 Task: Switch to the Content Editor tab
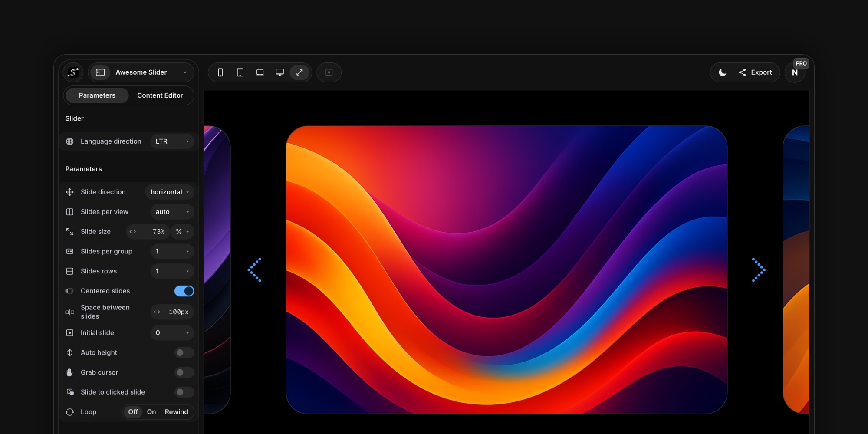160,95
